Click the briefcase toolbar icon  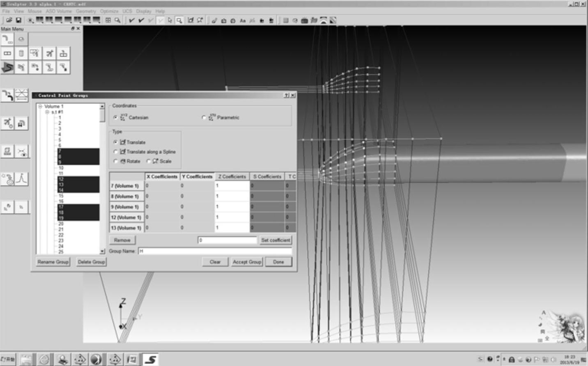pyautogui.click(x=304, y=21)
